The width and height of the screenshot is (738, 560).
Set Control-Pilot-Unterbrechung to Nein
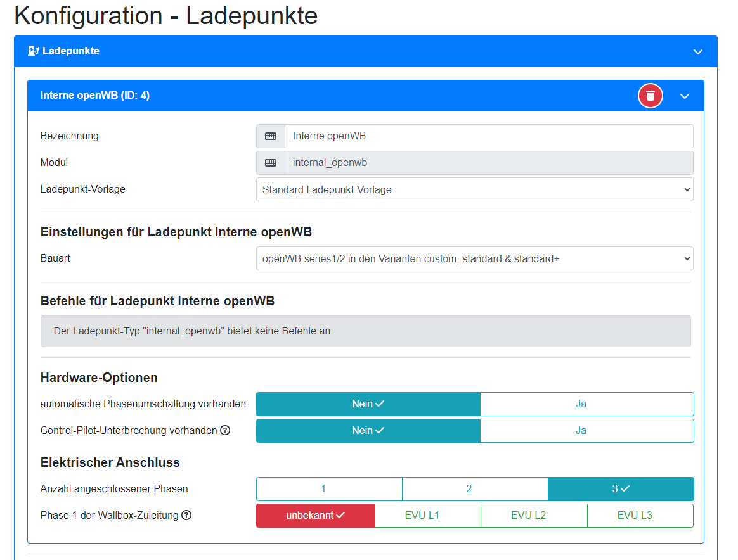pos(368,430)
